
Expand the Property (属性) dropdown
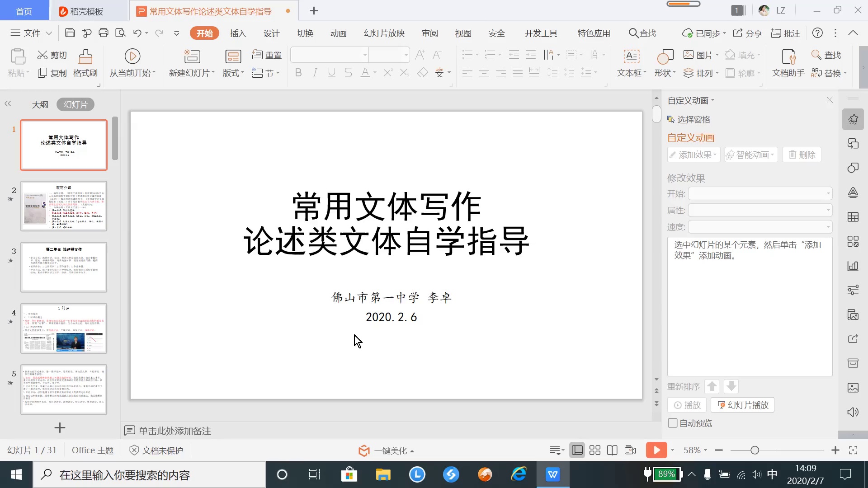pyautogui.click(x=828, y=210)
